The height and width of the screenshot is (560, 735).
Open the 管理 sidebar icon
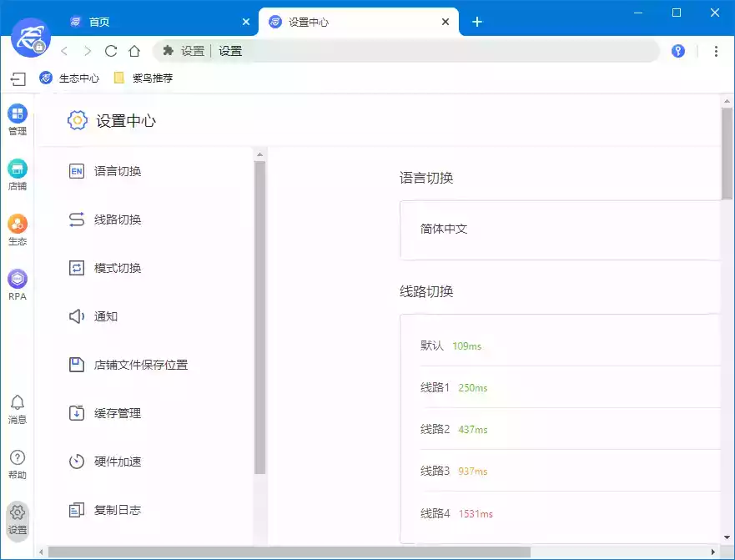18,119
